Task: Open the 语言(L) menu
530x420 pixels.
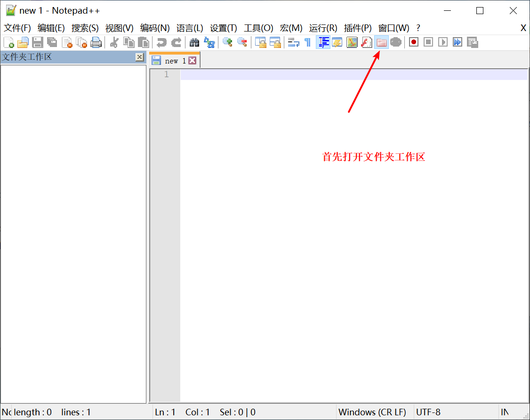Action: click(190, 28)
